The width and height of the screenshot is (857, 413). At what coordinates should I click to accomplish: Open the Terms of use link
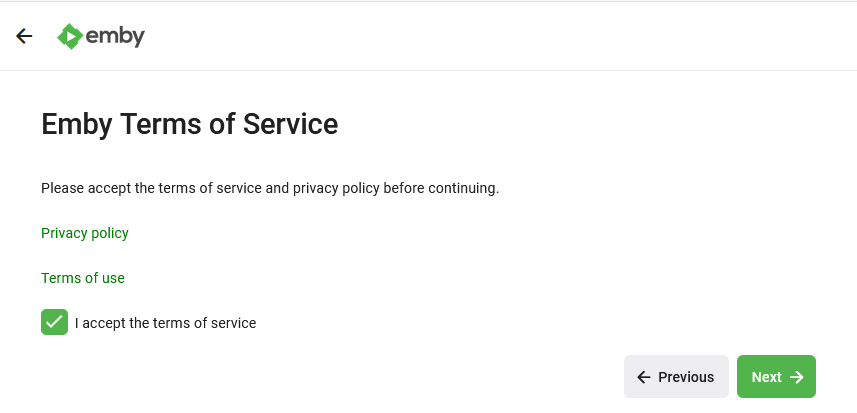point(83,278)
